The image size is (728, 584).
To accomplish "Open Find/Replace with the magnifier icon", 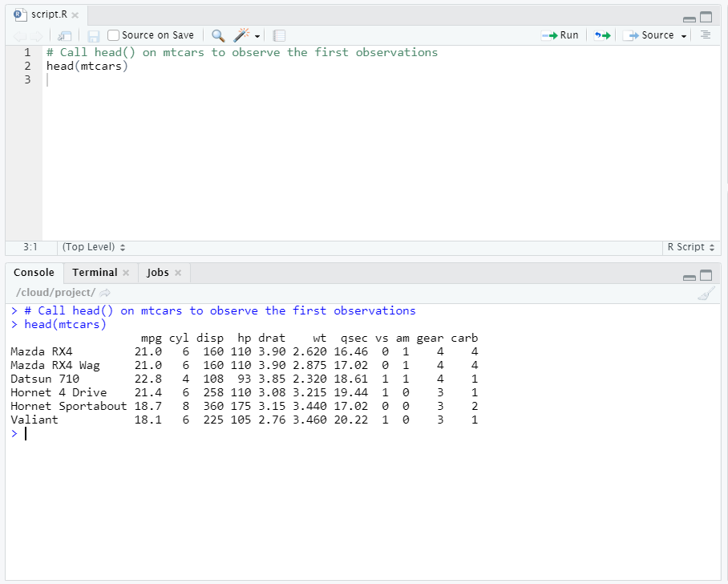I will (x=218, y=35).
